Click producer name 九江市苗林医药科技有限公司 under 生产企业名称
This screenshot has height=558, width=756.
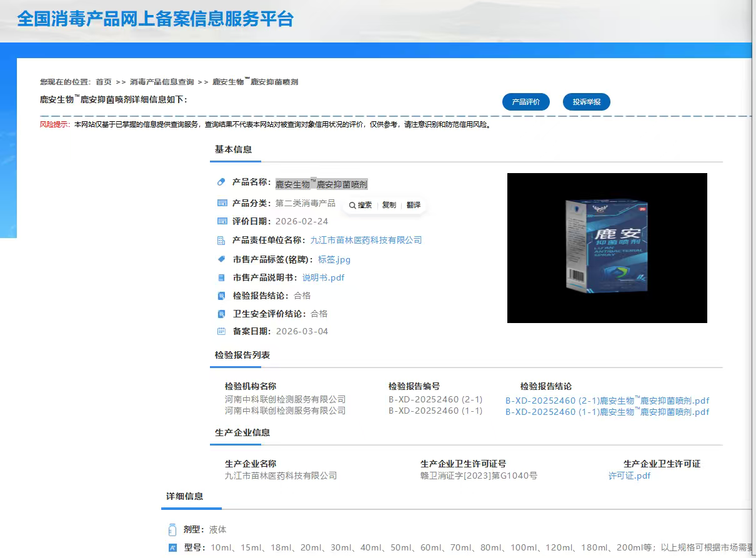pyautogui.click(x=281, y=476)
